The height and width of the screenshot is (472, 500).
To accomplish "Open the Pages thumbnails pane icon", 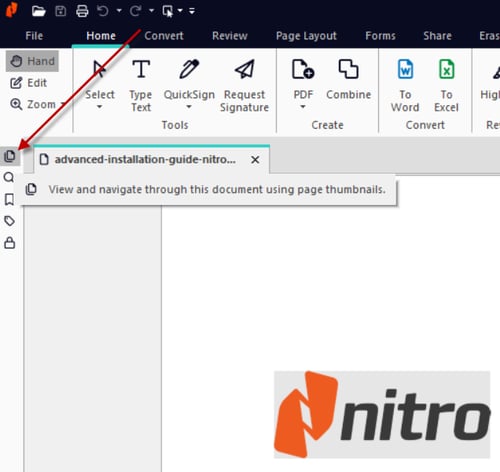I will pos(10,156).
